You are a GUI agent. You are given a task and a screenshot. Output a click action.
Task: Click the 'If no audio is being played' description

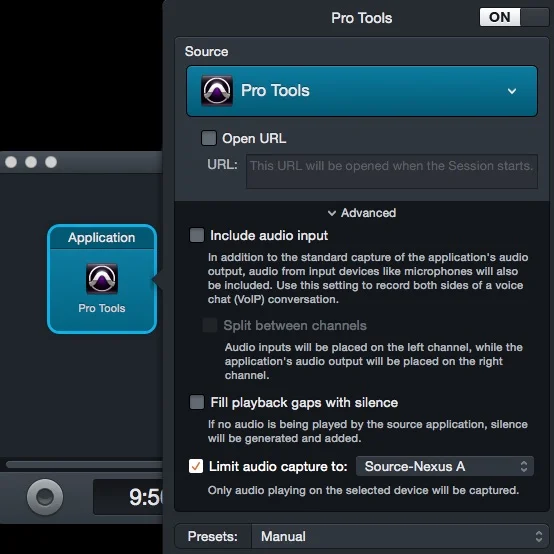[368, 431]
